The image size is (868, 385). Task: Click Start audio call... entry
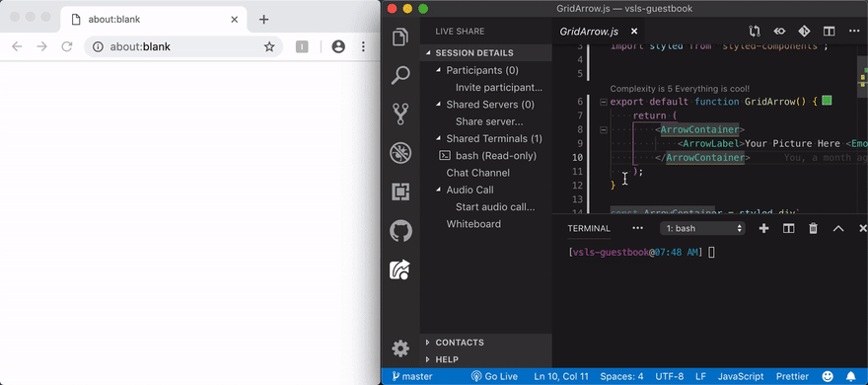click(495, 207)
